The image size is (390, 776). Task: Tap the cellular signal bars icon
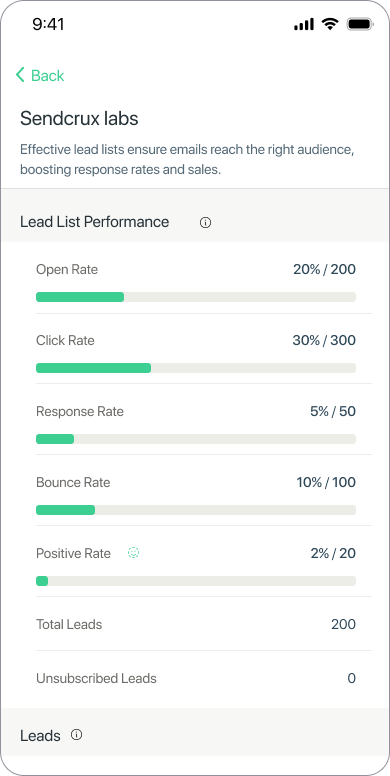point(303,24)
